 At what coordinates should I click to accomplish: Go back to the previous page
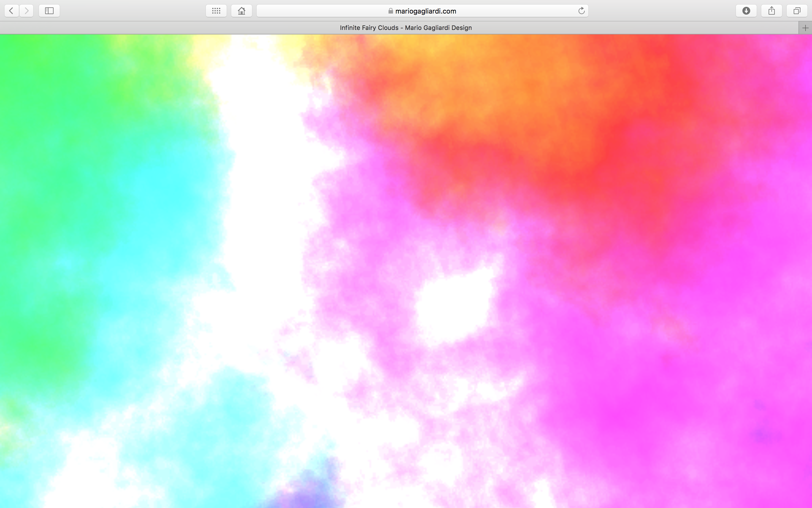[x=12, y=11]
